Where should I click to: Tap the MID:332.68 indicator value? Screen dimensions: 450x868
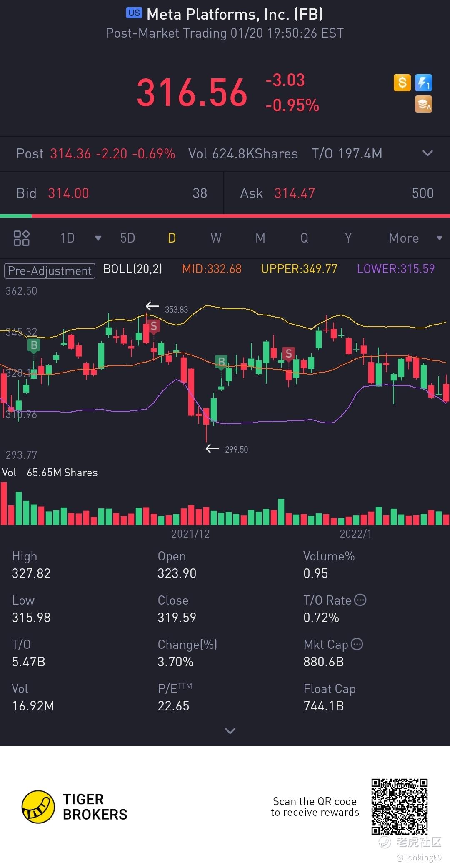tap(212, 269)
